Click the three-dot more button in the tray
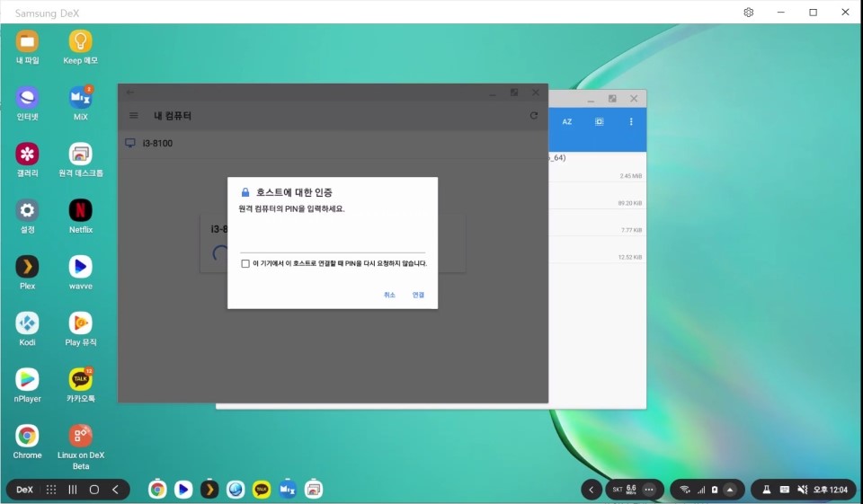The width and height of the screenshot is (863, 504). pos(649,490)
